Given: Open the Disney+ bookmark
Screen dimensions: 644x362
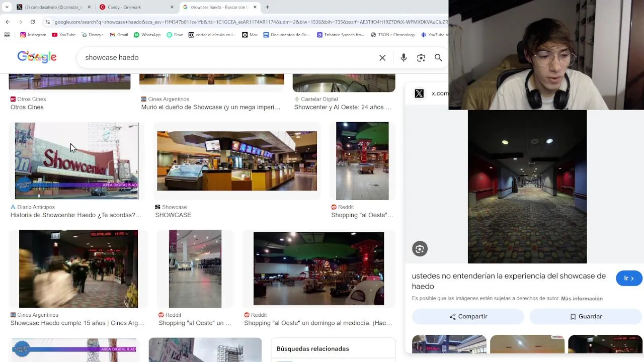Looking at the screenshot, I should pyautogui.click(x=92, y=35).
